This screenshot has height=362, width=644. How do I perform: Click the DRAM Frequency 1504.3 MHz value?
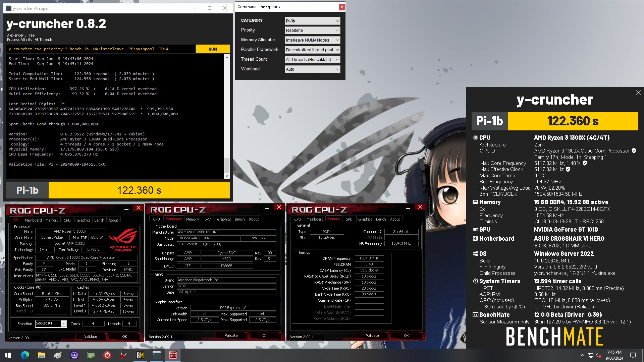point(369,258)
